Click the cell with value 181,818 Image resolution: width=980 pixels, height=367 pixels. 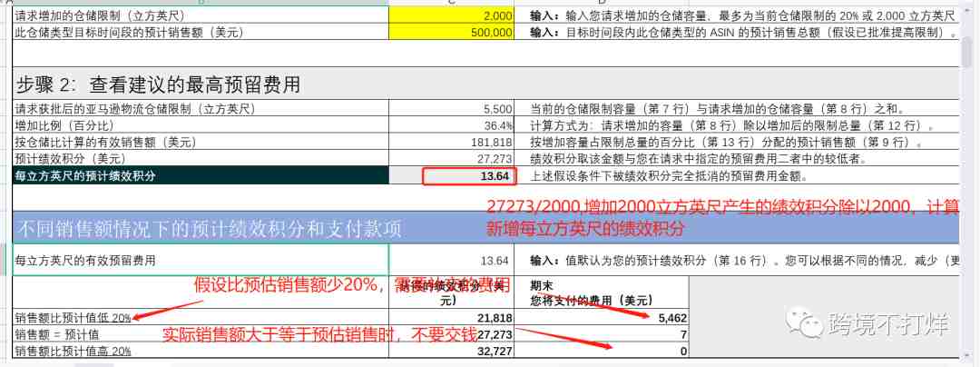coord(451,143)
